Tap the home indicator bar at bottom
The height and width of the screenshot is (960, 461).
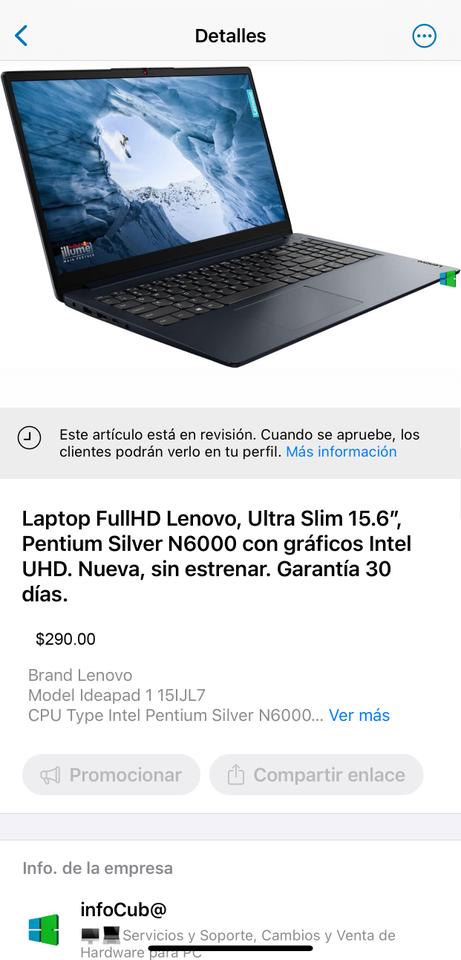[x=231, y=948]
